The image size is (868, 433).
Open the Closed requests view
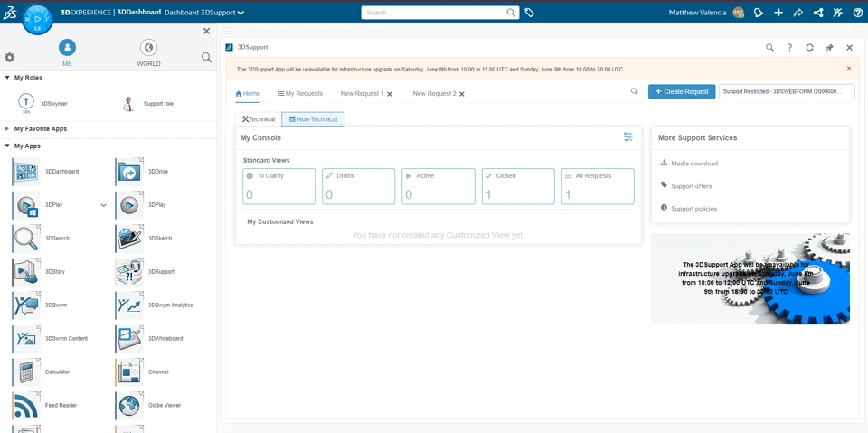(518, 186)
